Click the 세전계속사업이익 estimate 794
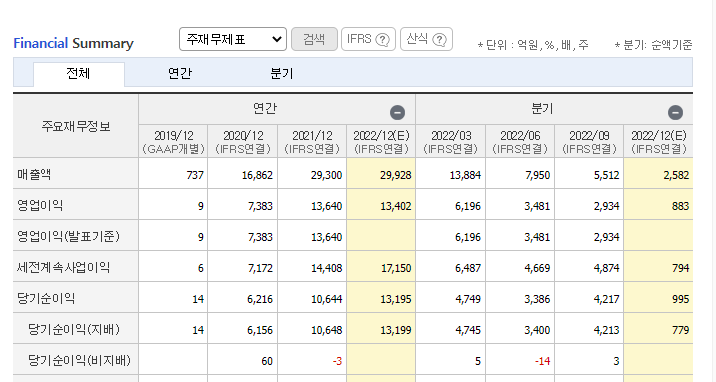Screen dimensions: 716x382 680,268
